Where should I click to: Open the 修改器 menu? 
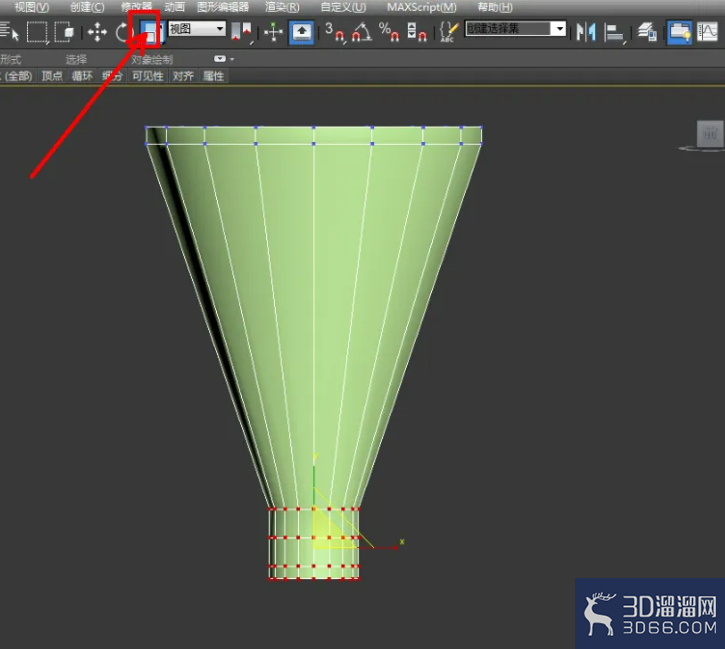coord(137,7)
